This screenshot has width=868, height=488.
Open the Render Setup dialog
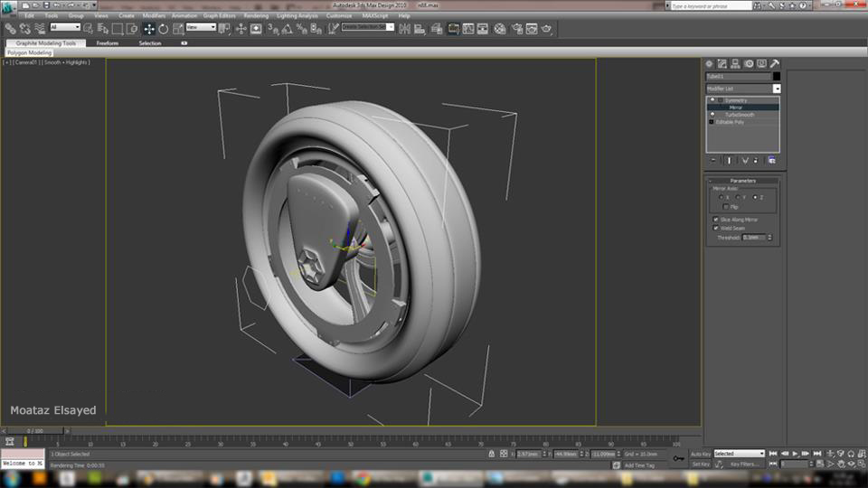517,29
